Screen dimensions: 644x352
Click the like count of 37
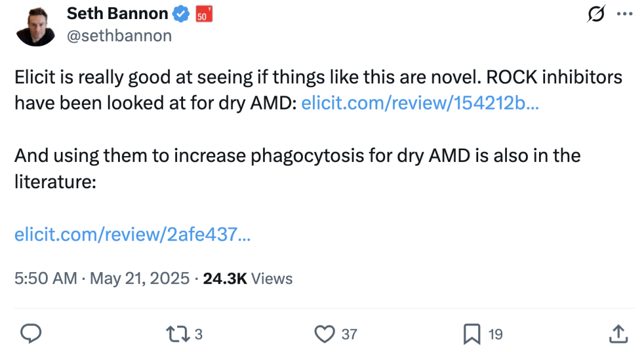[x=349, y=335]
